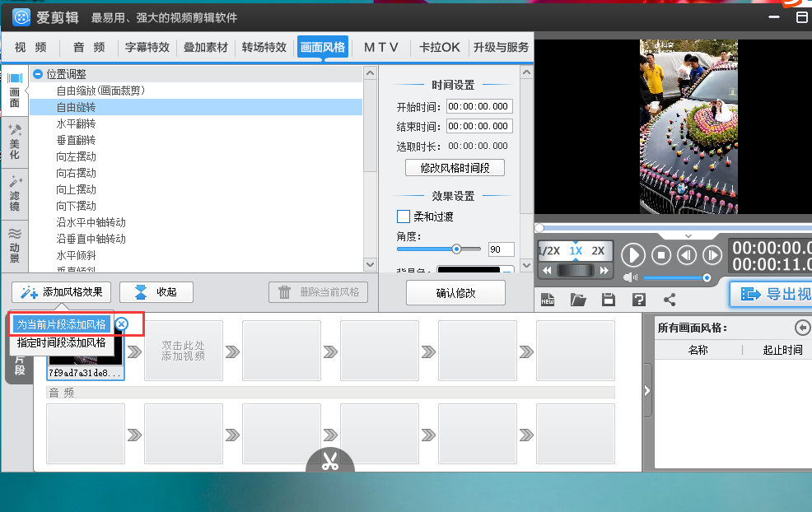Expand the preview chevron below progress bar
This screenshot has height=512, width=812.
688,236
